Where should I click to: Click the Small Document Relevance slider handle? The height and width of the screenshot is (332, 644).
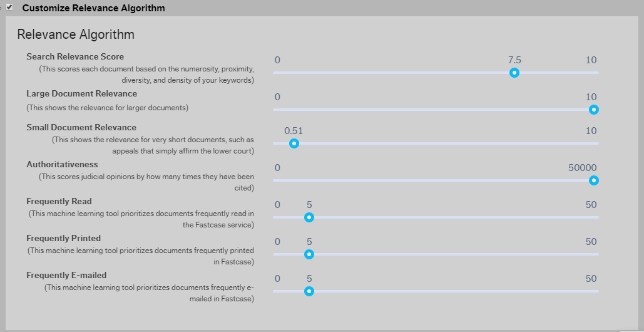pos(294,143)
